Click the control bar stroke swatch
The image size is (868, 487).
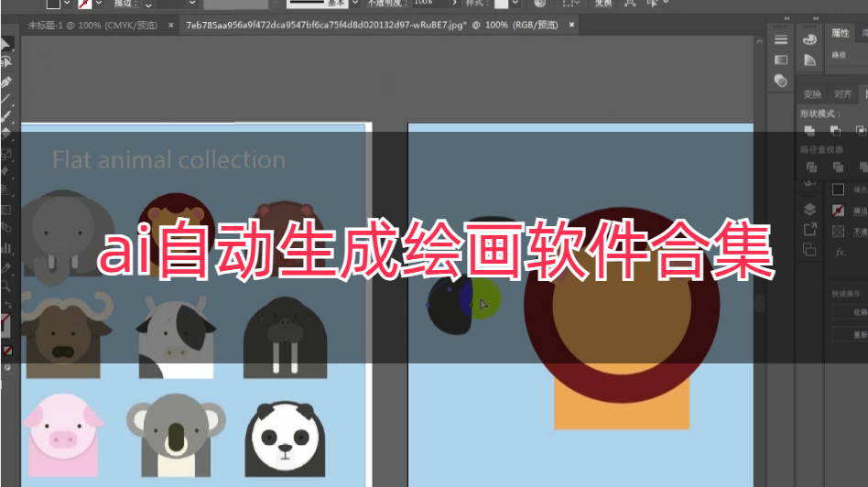point(85,4)
